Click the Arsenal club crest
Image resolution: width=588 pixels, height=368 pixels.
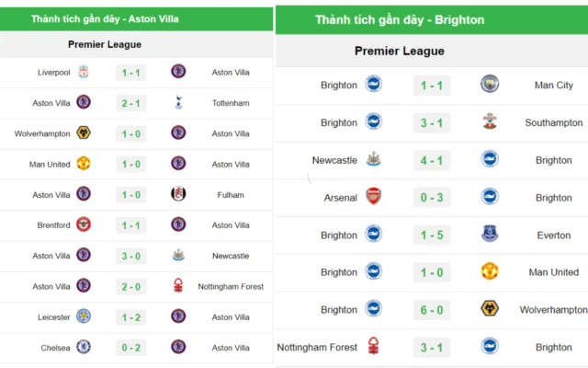tap(374, 197)
